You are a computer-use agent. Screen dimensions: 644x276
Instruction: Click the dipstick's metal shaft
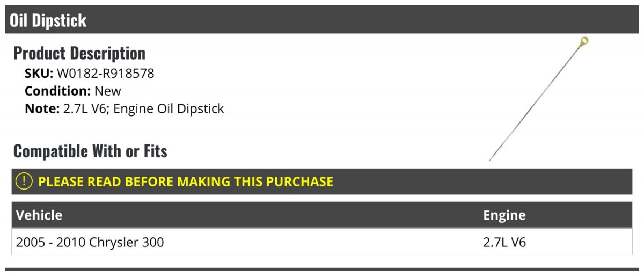537,101
